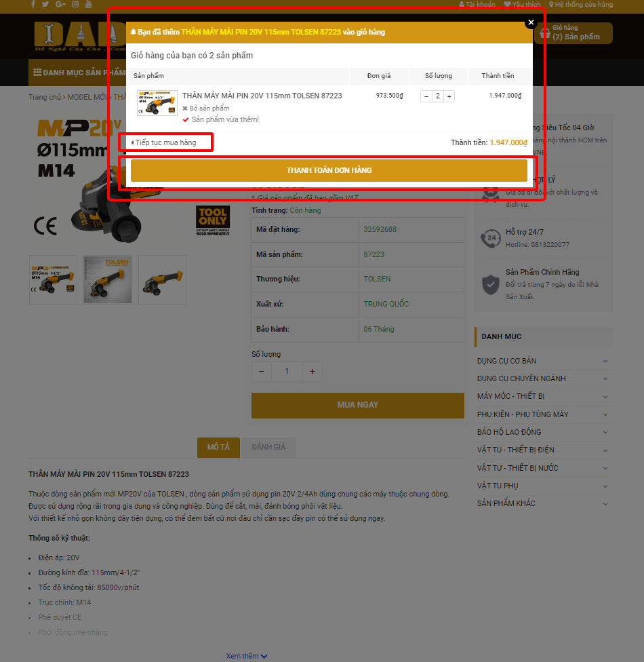Open MODEL MỚI breadcrumb link
Viewport: 644px width, 662px height.
pos(87,97)
